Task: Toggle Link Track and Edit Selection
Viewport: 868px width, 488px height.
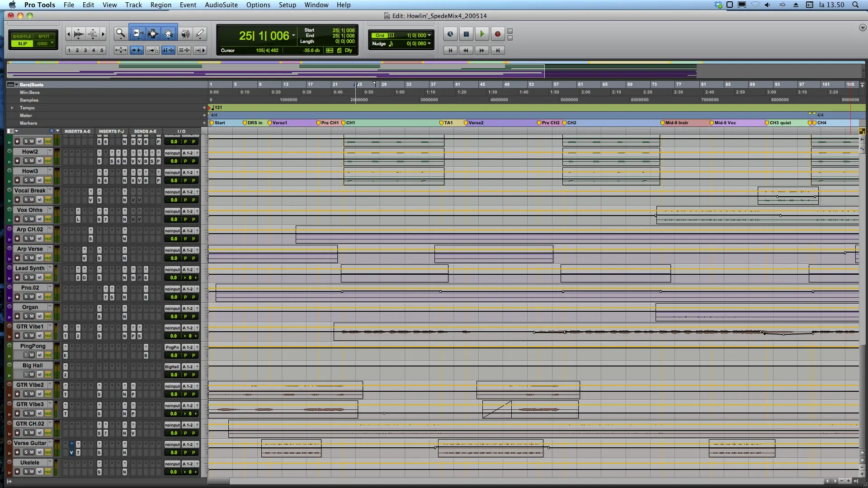Action: point(184,50)
